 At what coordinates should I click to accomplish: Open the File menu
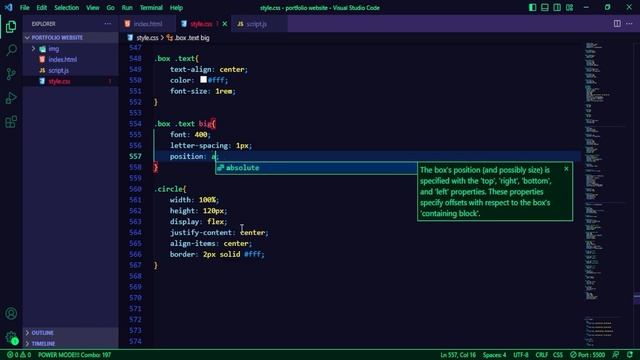(24, 7)
